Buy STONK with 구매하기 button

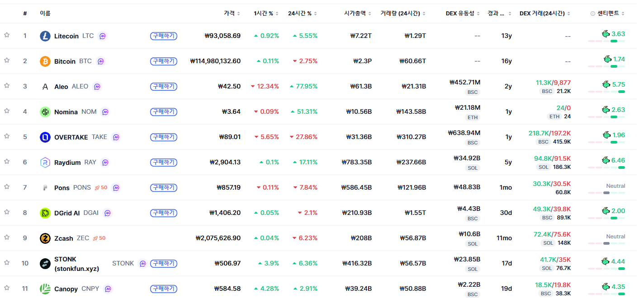164,263
